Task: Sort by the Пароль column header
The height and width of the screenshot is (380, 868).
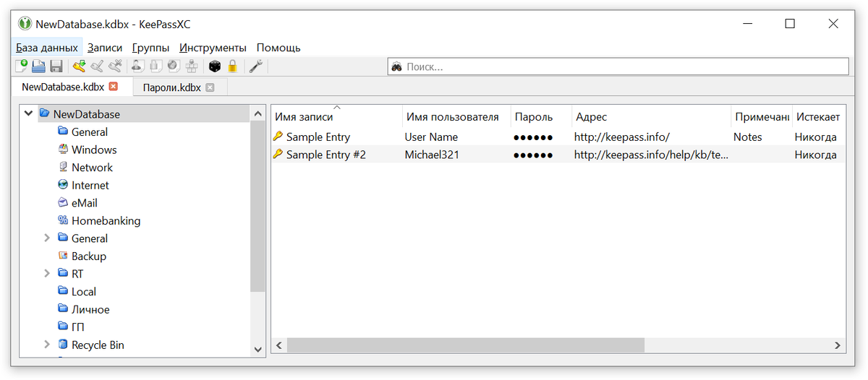Action: click(x=541, y=116)
